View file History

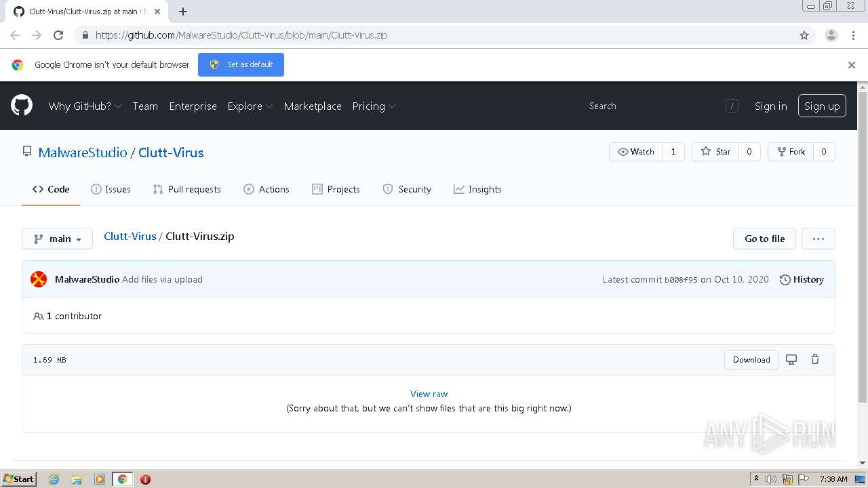click(802, 279)
